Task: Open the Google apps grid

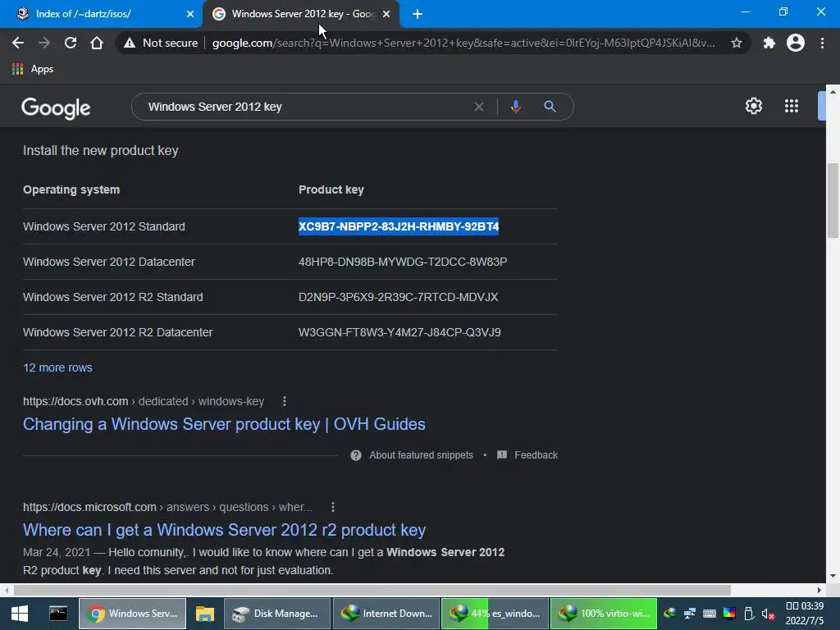Action: pos(792,106)
